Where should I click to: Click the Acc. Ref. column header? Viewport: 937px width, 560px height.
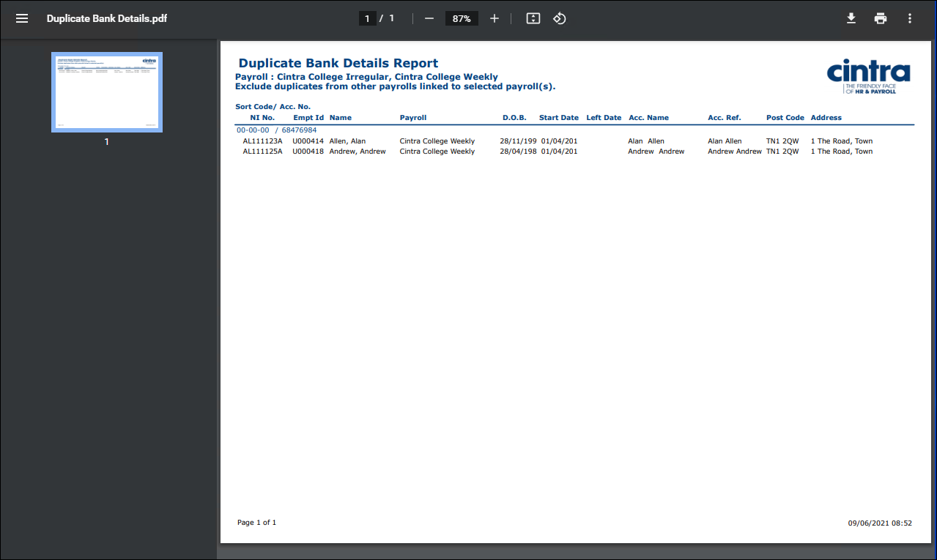(x=725, y=118)
